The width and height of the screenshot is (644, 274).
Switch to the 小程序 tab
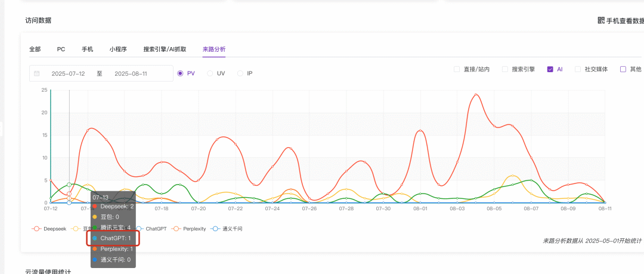[118, 49]
